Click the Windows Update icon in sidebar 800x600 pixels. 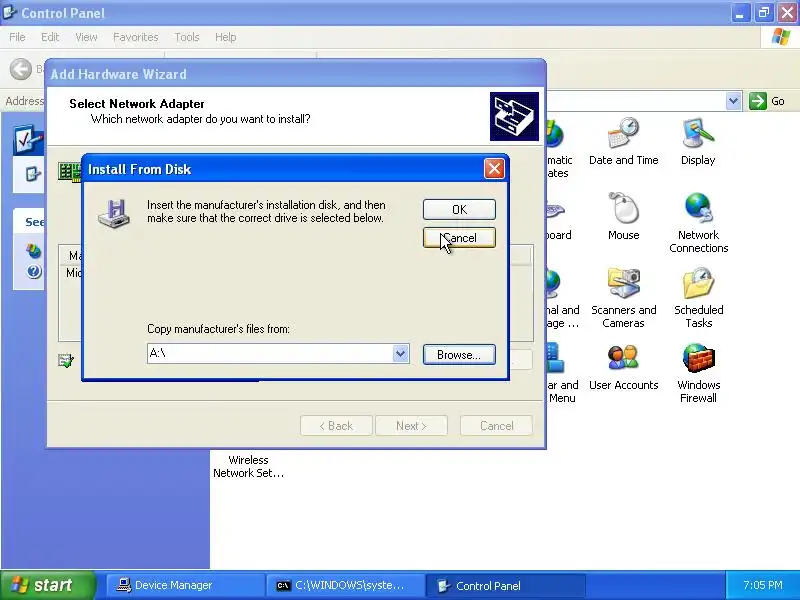(34, 251)
